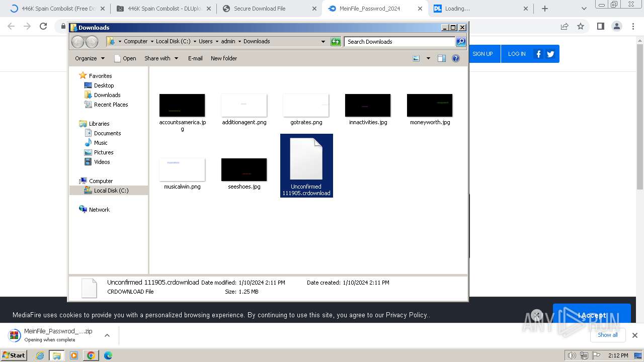Select the seeshoes.jpg file

click(x=244, y=174)
